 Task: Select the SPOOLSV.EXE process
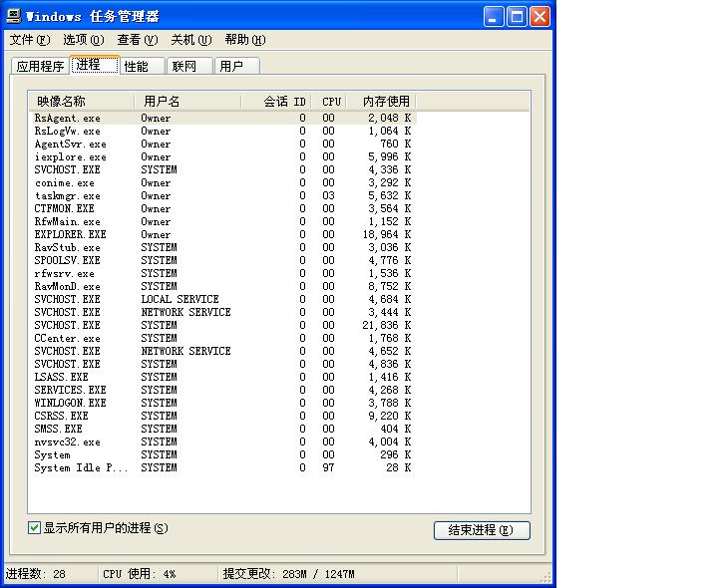coord(222,260)
